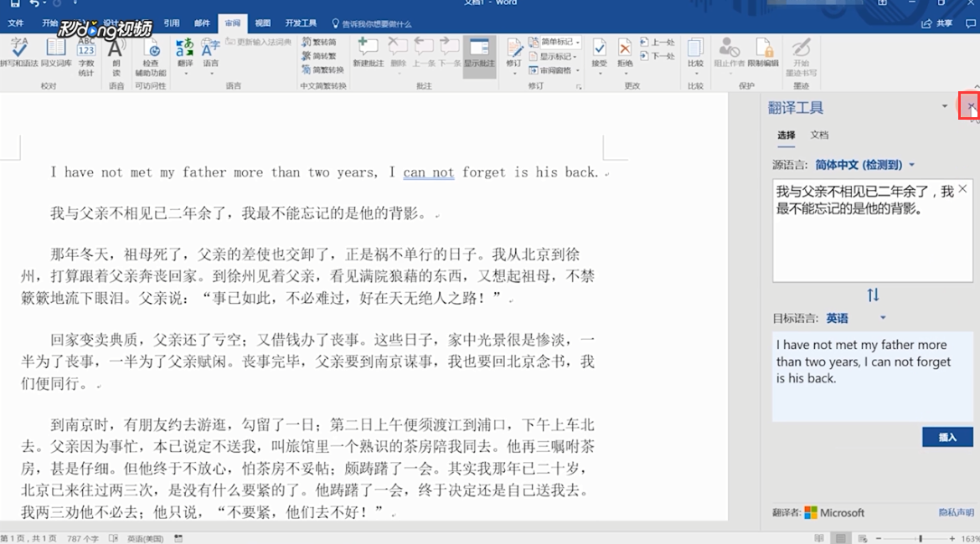Open the privacy statement link
This screenshot has height=544, width=980.
[957, 512]
